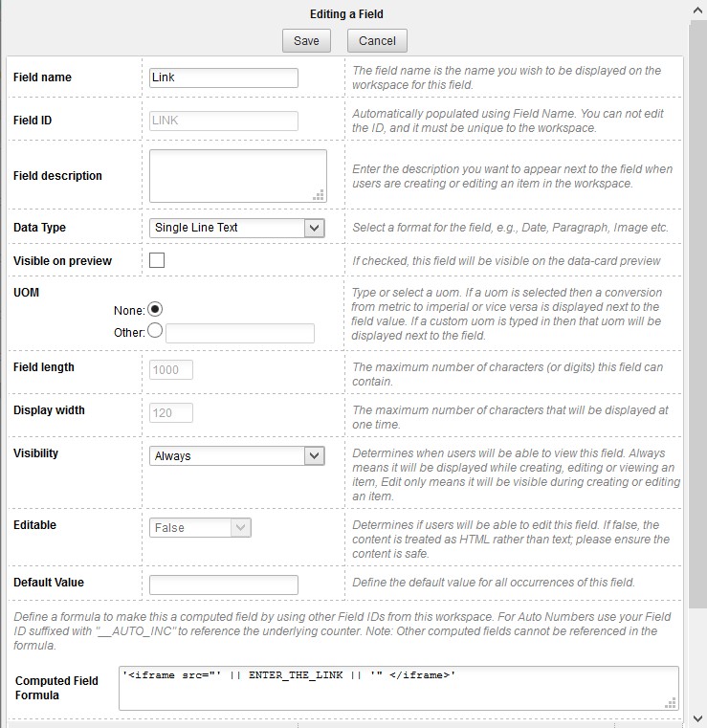The image size is (707, 728).
Task: Click the 'Visibility' label
Action: (35, 453)
